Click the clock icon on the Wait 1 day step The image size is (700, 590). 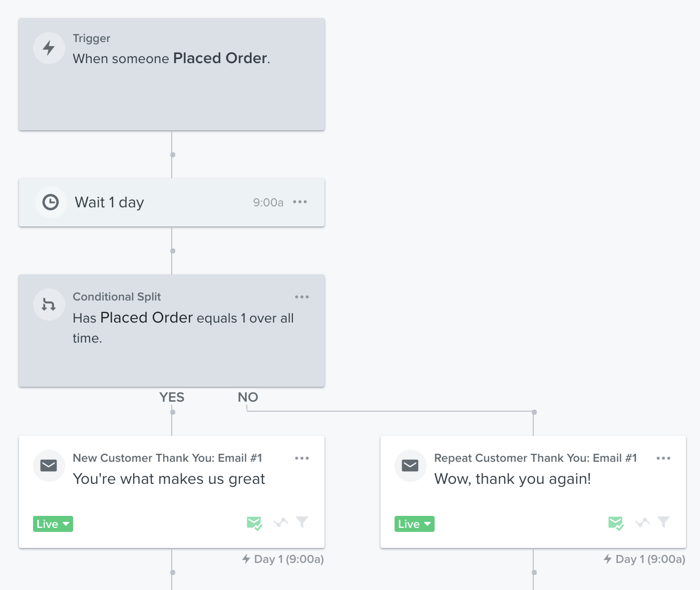[51, 202]
